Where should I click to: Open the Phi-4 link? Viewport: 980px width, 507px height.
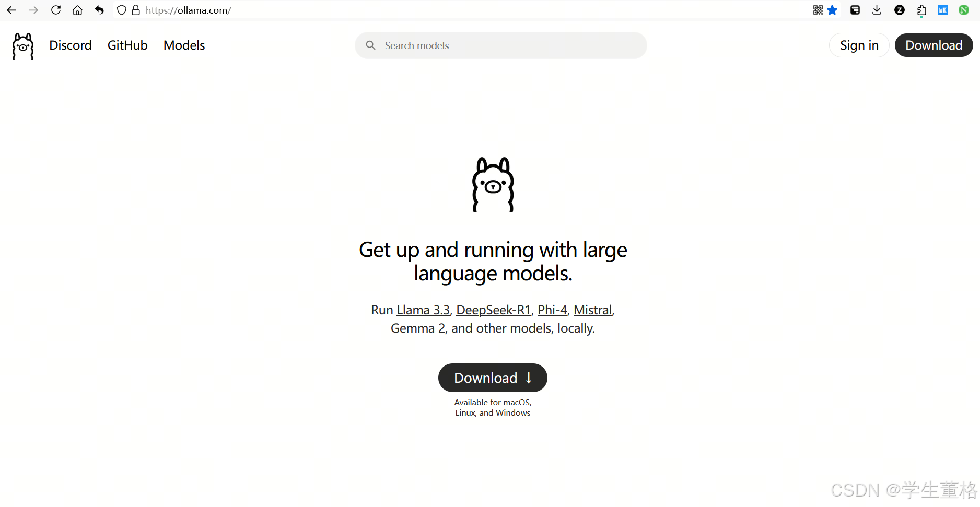pyautogui.click(x=552, y=310)
